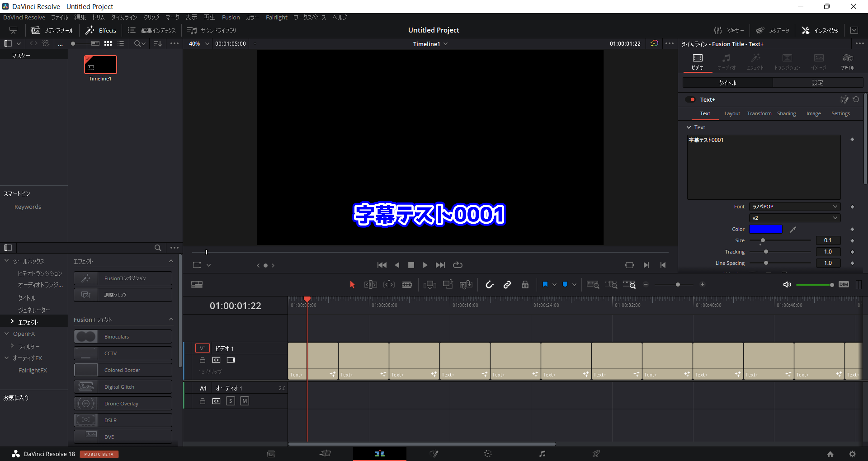Solo the Audio 1 track
Viewport: 868px width, 461px height.
click(231, 401)
